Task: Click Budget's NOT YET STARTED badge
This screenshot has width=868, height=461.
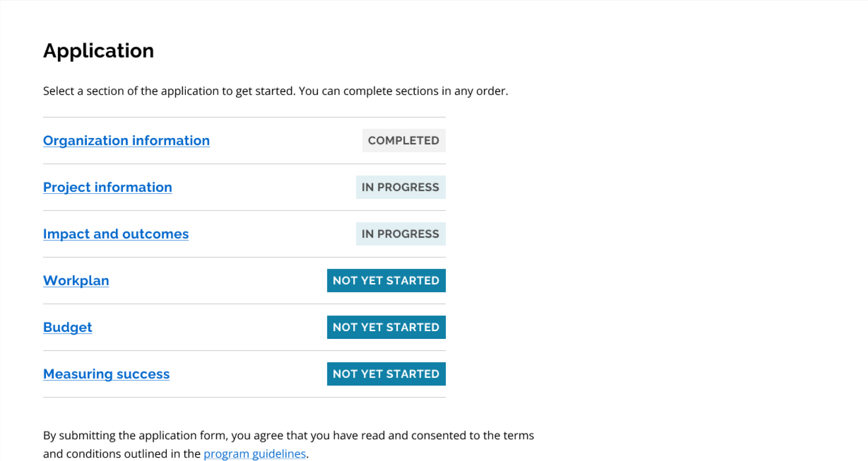Action: pyautogui.click(x=386, y=327)
